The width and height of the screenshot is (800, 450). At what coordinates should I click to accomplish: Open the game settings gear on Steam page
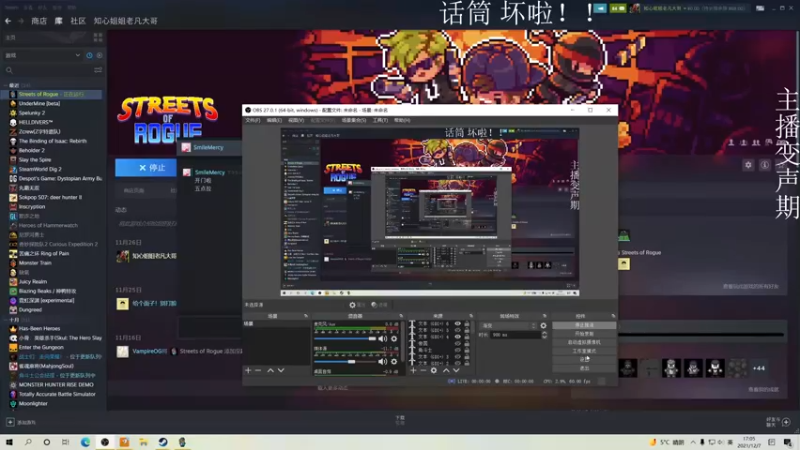pyautogui.click(x=748, y=165)
